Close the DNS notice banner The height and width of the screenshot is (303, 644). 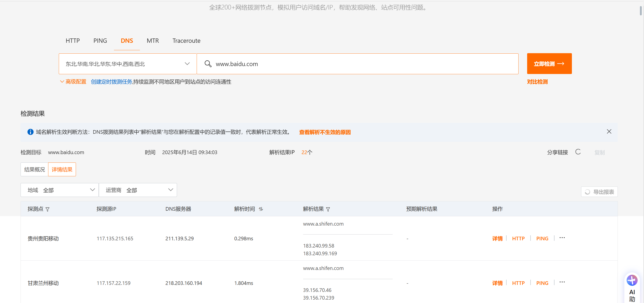coord(609,132)
